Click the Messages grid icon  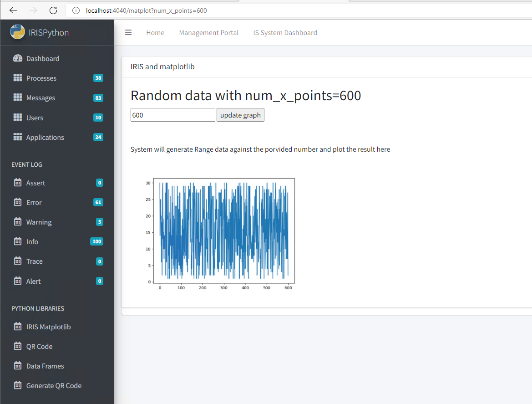point(18,97)
